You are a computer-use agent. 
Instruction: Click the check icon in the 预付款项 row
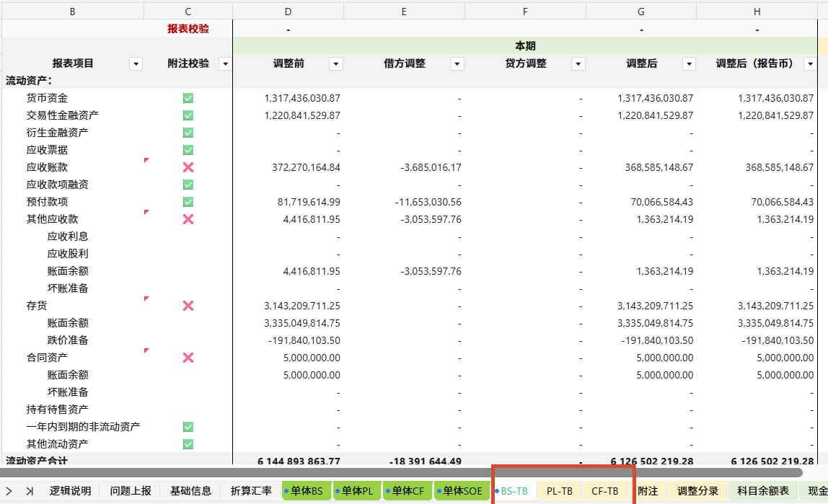pyautogui.click(x=188, y=202)
